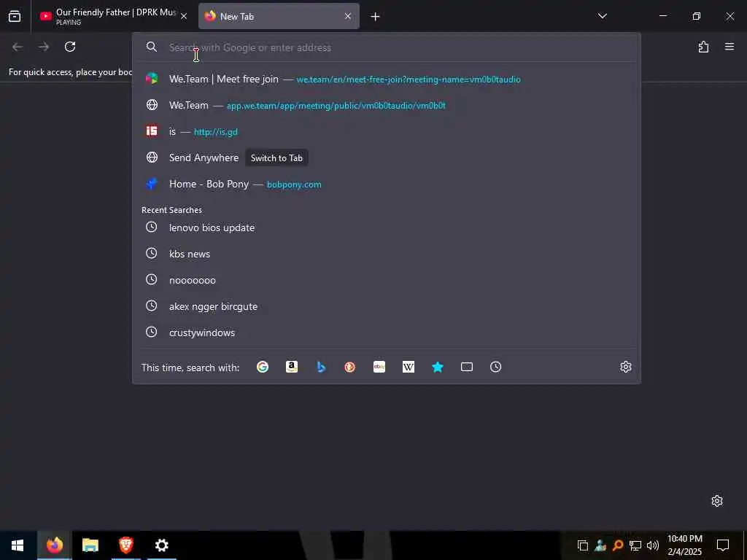Open the notification action center
Image resolution: width=747 pixels, height=560 pixels.
723,545
